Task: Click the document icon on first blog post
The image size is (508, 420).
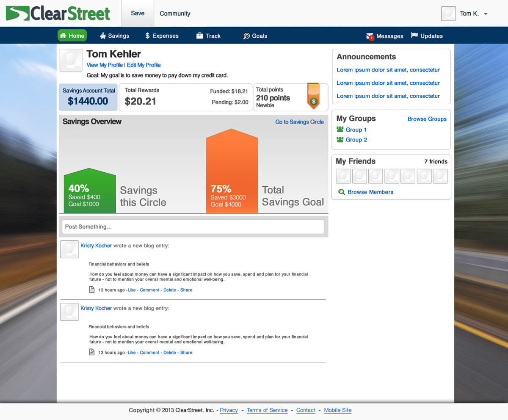Action: (x=91, y=290)
